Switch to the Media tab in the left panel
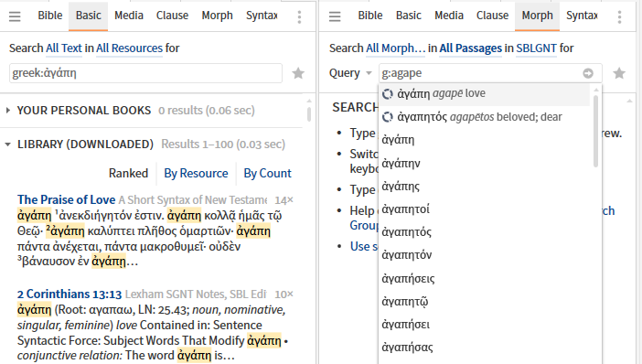 coord(129,16)
